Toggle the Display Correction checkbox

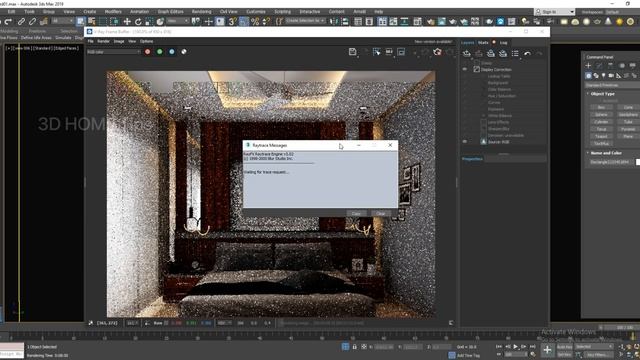pyautogui.click(x=476, y=70)
